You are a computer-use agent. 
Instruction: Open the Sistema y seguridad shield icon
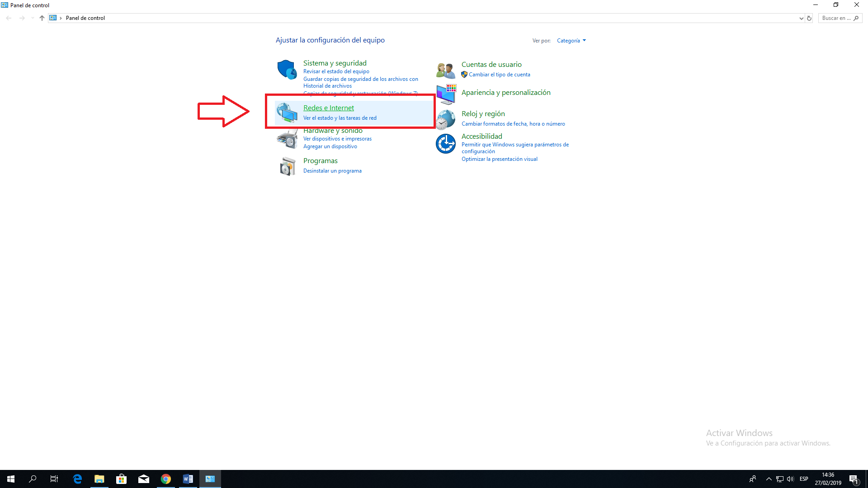[x=287, y=70]
